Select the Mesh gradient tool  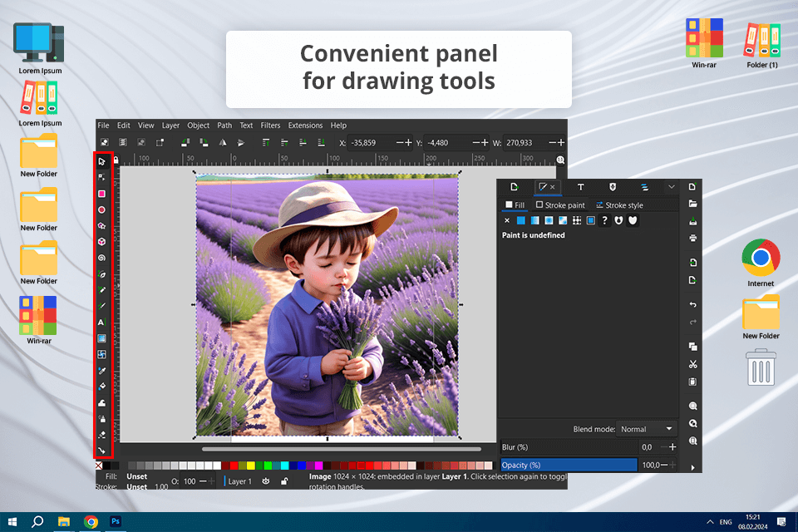coord(101,354)
